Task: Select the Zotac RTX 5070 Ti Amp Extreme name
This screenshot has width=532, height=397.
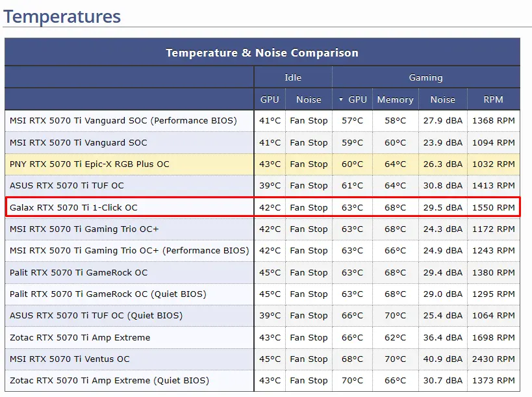Action: point(80,338)
